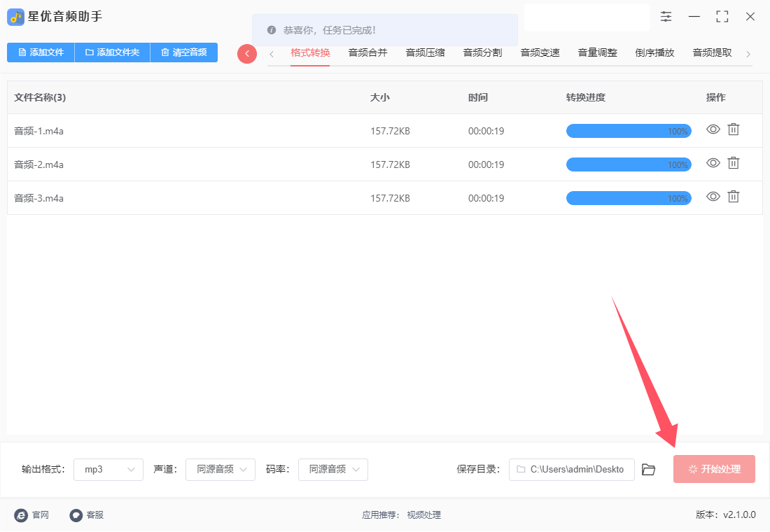
Task: Preview 音频-3.m4a with its eye icon
Action: coord(713,197)
